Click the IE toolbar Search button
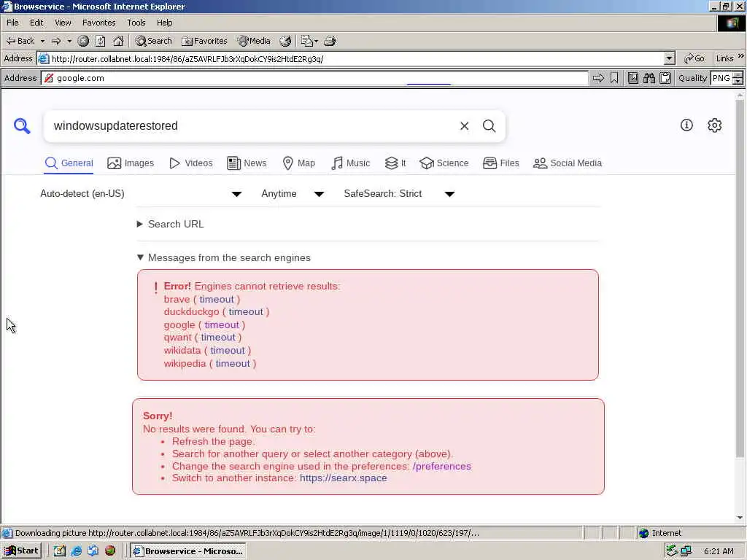The width and height of the screenshot is (747, 560). pyautogui.click(x=153, y=41)
